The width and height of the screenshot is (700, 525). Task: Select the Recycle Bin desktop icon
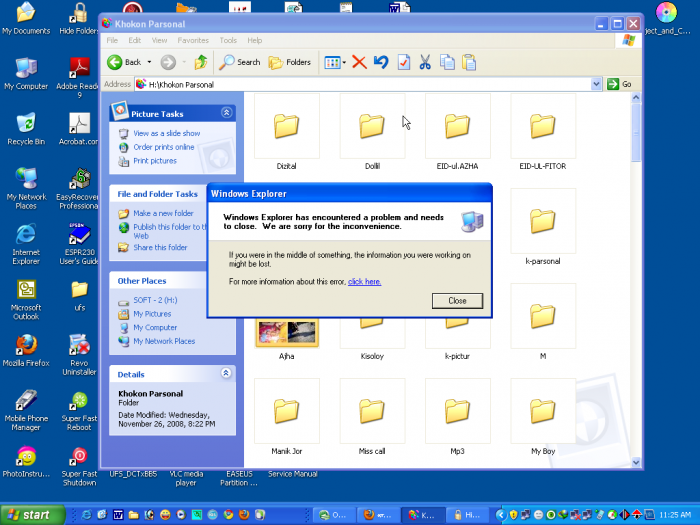point(26,124)
